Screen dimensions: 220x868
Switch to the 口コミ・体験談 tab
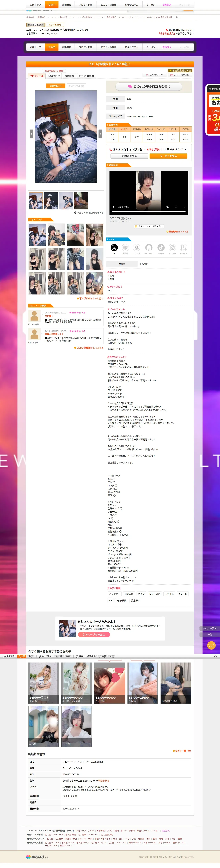click(x=86, y=76)
